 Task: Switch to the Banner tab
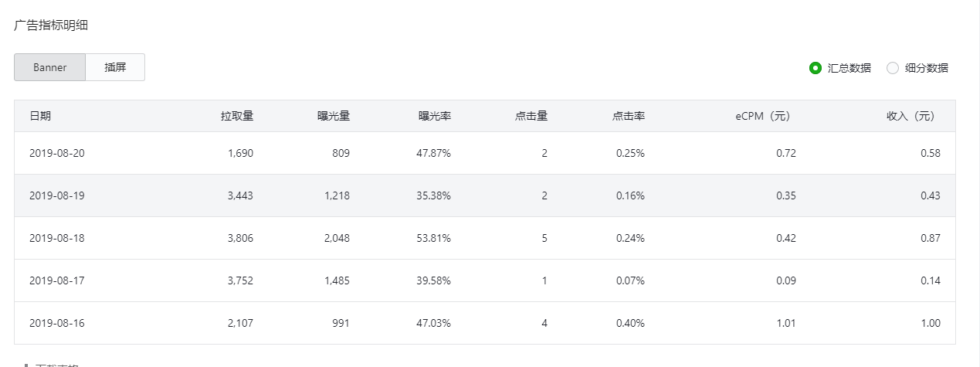pyautogui.click(x=49, y=67)
